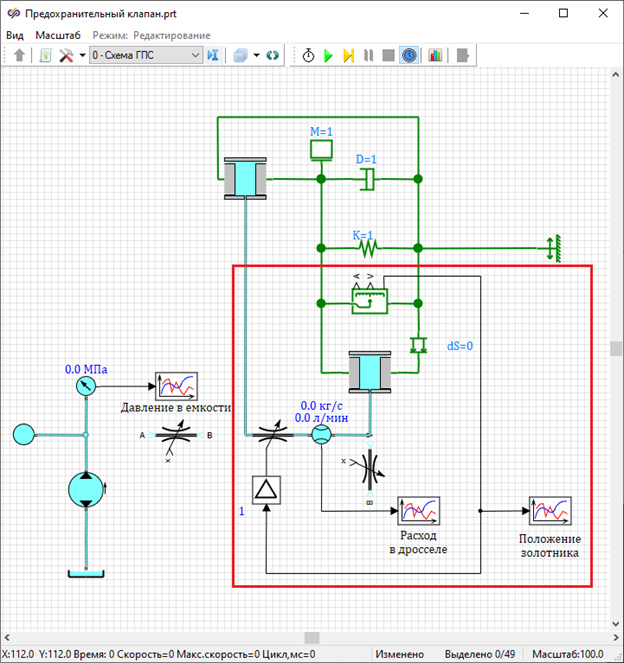
Task: Open the tools wrench-and-screwdriver icon
Action: pyautogui.click(x=66, y=55)
